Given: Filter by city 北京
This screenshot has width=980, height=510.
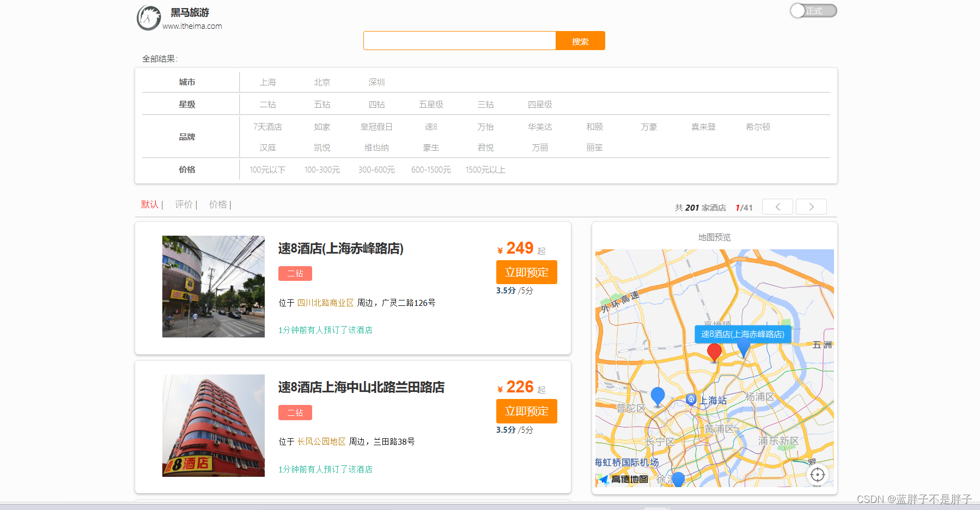Looking at the screenshot, I should click(322, 82).
